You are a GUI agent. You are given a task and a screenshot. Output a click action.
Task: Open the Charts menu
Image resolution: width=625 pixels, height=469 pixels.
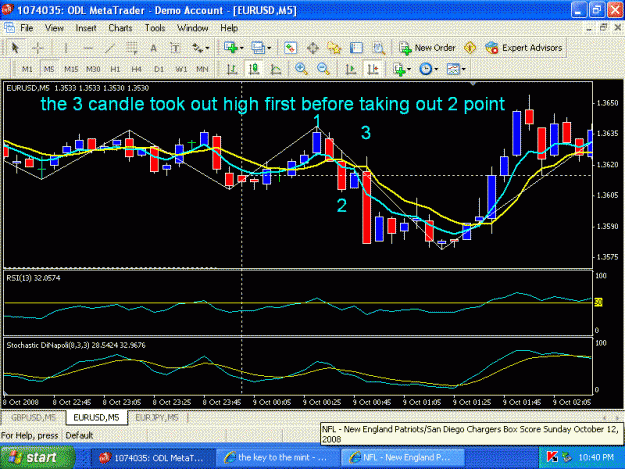pos(120,28)
